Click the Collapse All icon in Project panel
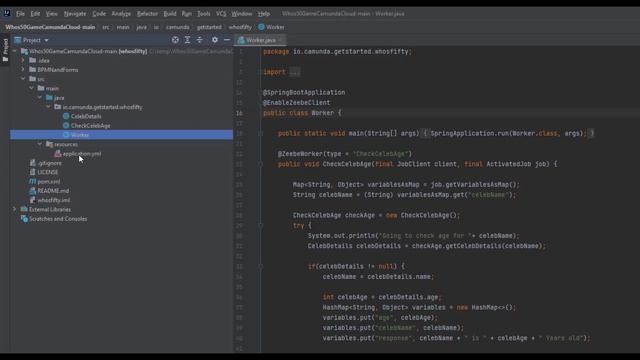The height and width of the screenshot is (360, 640). pos(200,40)
